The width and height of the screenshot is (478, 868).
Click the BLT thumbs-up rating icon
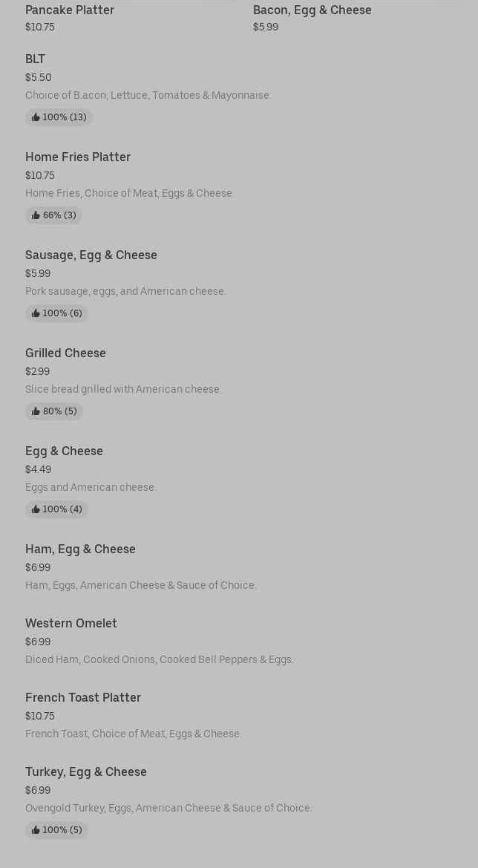[x=36, y=117]
